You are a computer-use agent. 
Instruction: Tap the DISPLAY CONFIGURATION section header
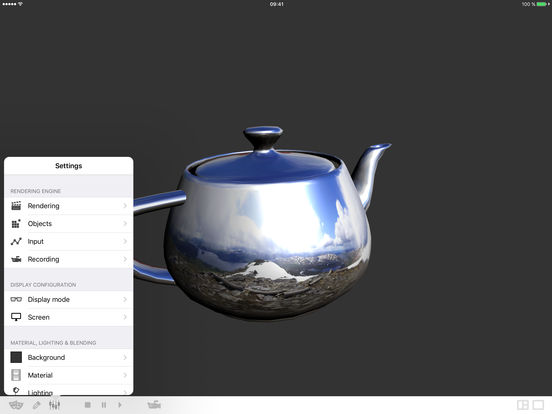(x=43, y=285)
